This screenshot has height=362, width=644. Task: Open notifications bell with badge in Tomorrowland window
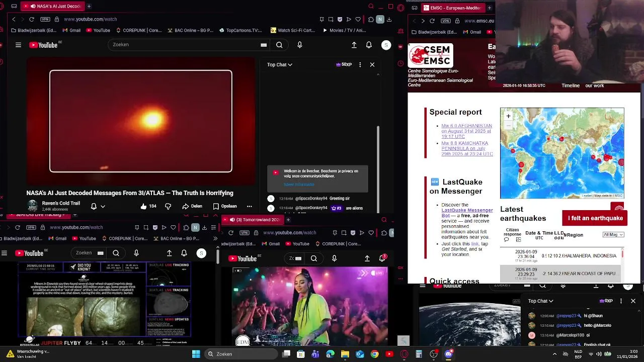coord(382,258)
